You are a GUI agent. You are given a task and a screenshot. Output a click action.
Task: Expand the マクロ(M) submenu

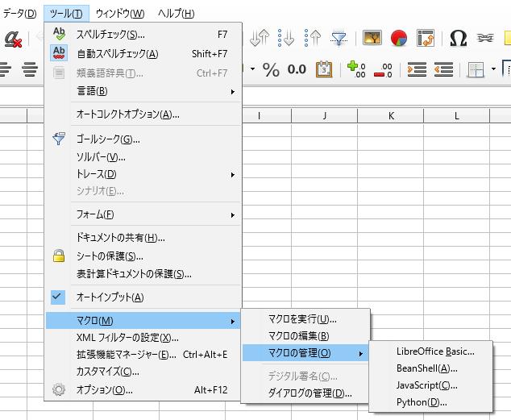tap(143, 321)
